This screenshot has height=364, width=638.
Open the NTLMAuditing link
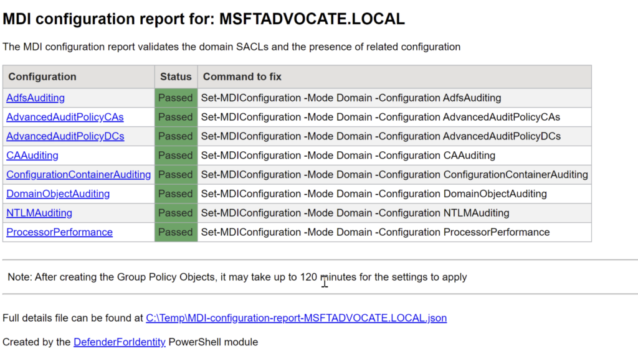[39, 213]
